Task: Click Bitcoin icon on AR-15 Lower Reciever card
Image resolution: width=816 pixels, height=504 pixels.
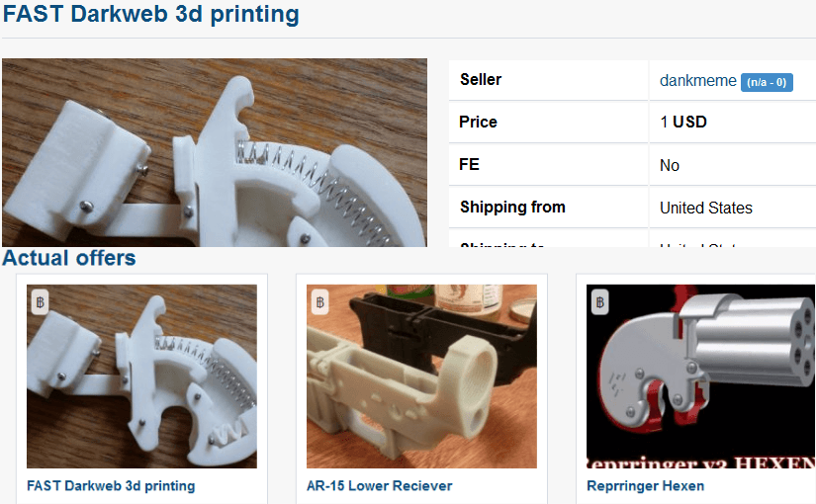Action: coord(320,302)
